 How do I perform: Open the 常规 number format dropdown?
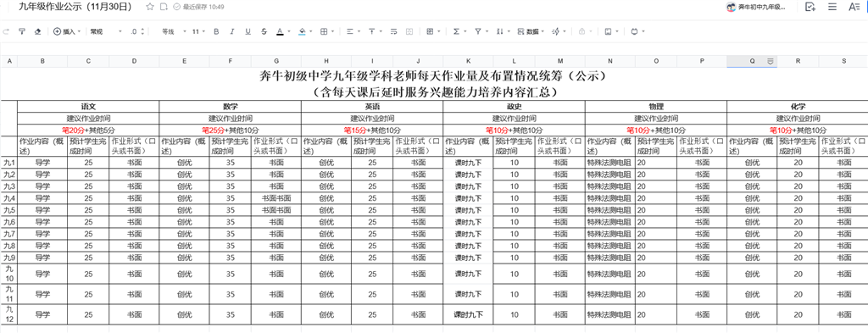106,31
